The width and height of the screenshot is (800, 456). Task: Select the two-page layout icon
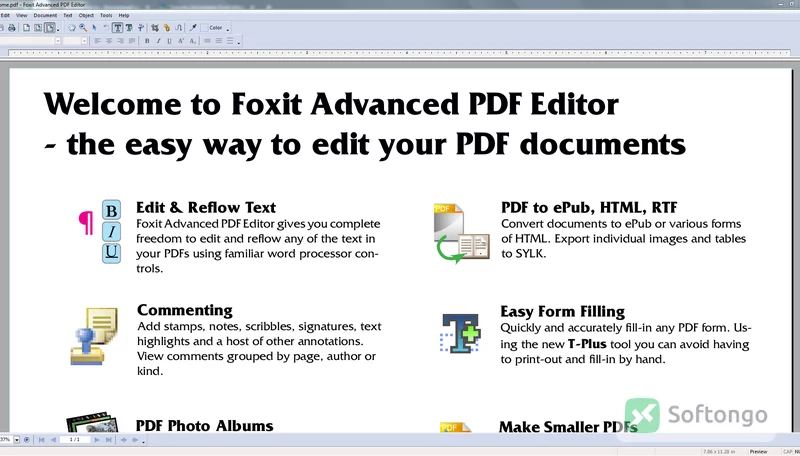pos(38,28)
